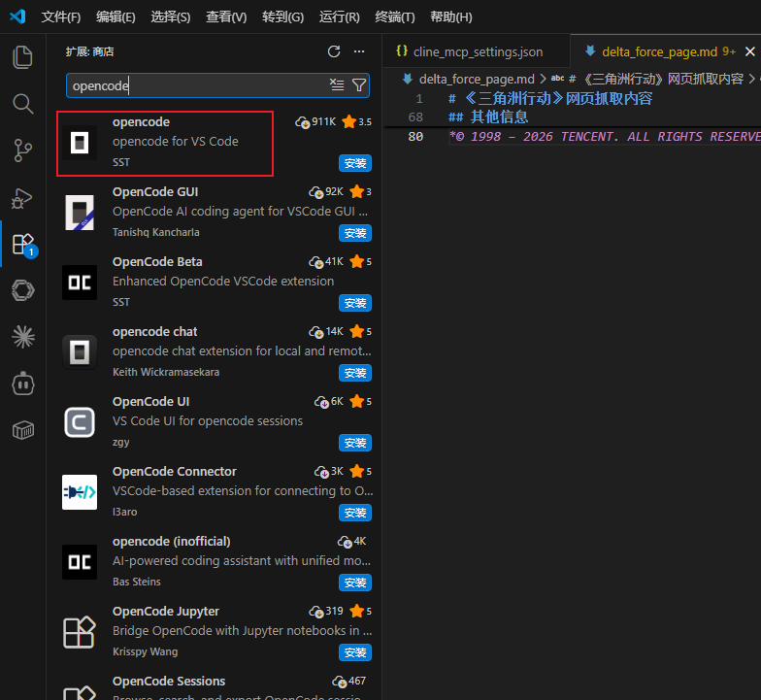Screen dimensions: 761x700
Task: Click the VS Code logo in title bar
Action: pyautogui.click(x=17, y=17)
